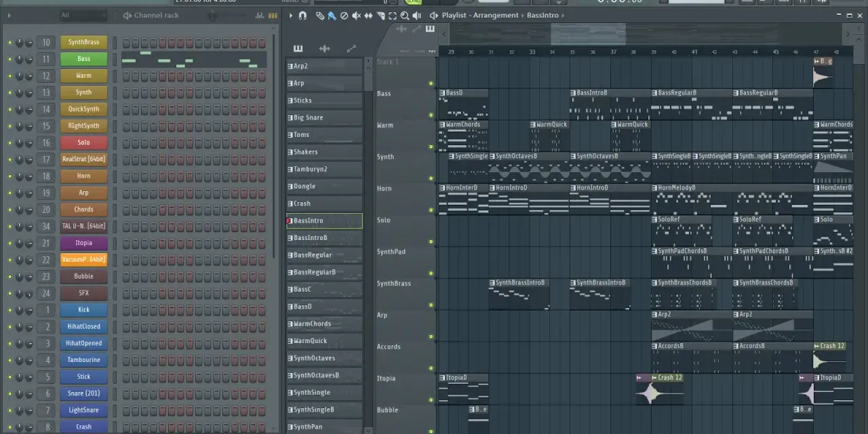
Task: Open the Bubble channel button
Action: tap(83, 276)
